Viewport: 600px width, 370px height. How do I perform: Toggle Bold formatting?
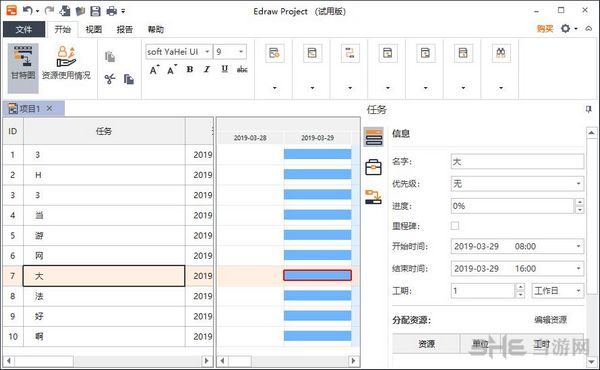190,69
